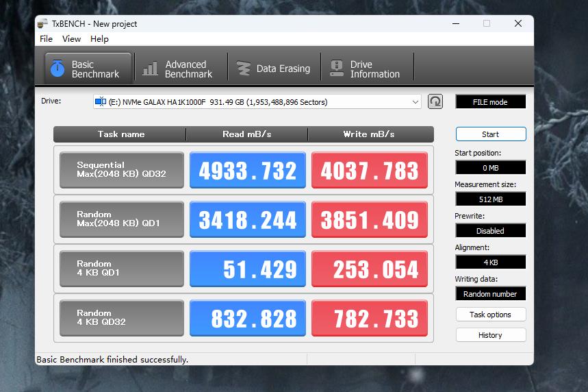
Task: Open the Data Erasing tab
Action: 274,69
